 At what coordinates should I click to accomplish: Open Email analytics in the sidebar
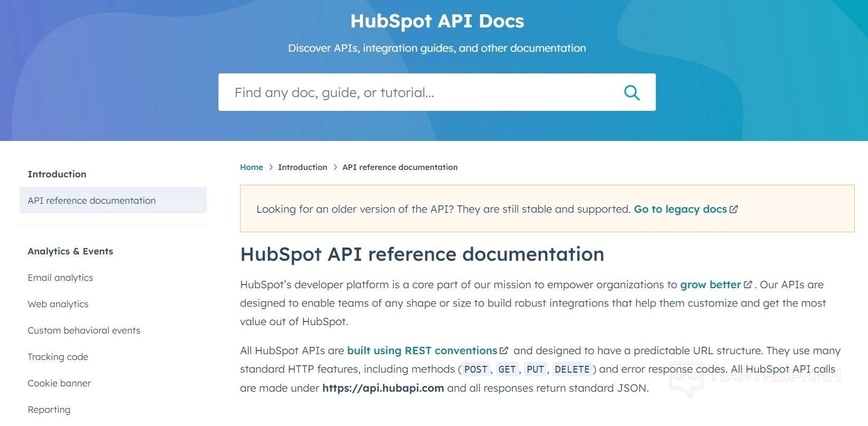[60, 278]
